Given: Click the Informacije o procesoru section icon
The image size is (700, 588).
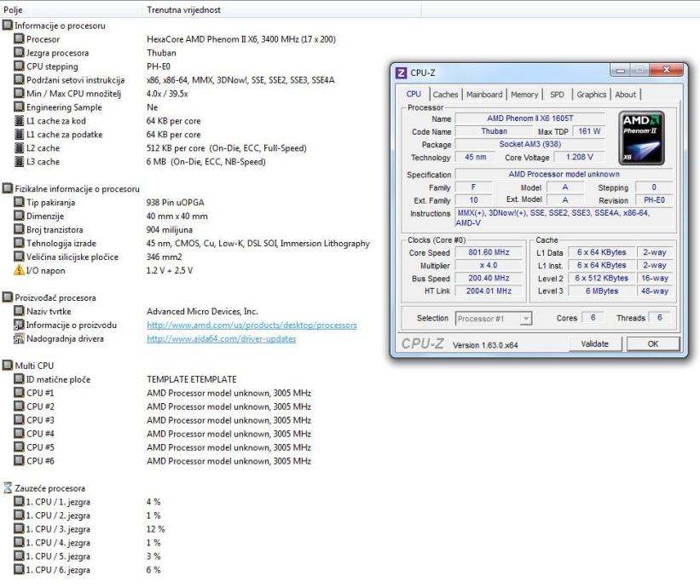Looking at the screenshot, I should [7, 26].
